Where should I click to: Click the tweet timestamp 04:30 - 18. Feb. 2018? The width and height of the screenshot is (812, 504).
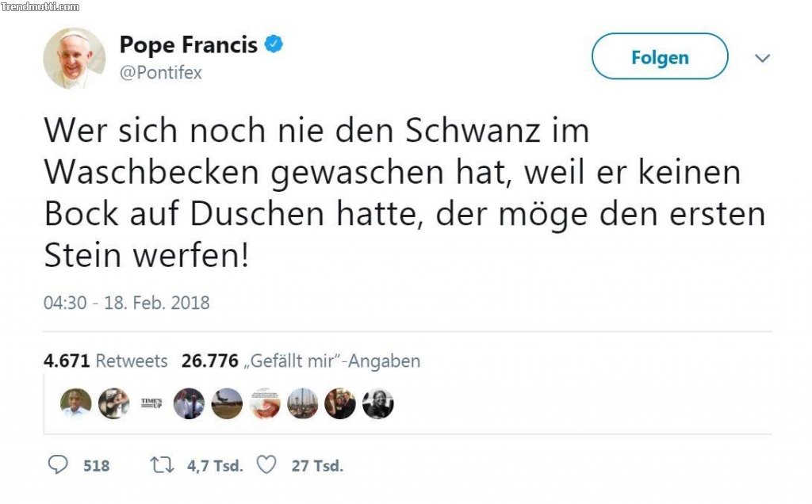point(126,303)
